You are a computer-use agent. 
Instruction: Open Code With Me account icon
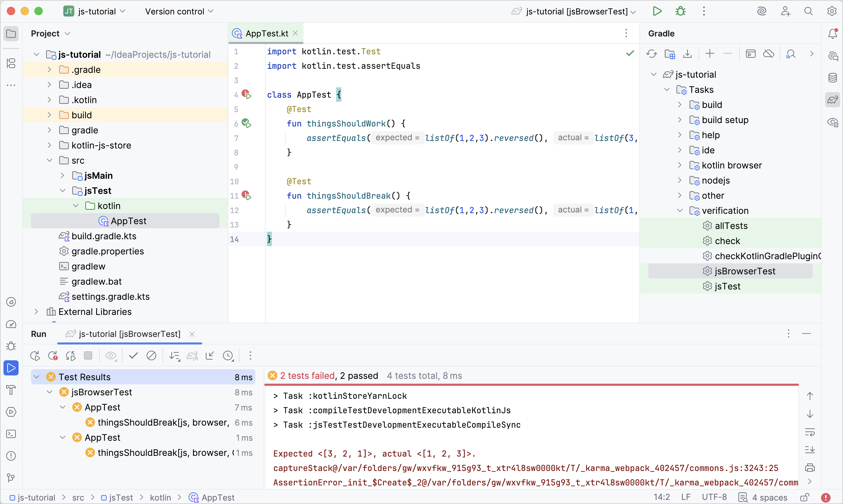point(785,11)
